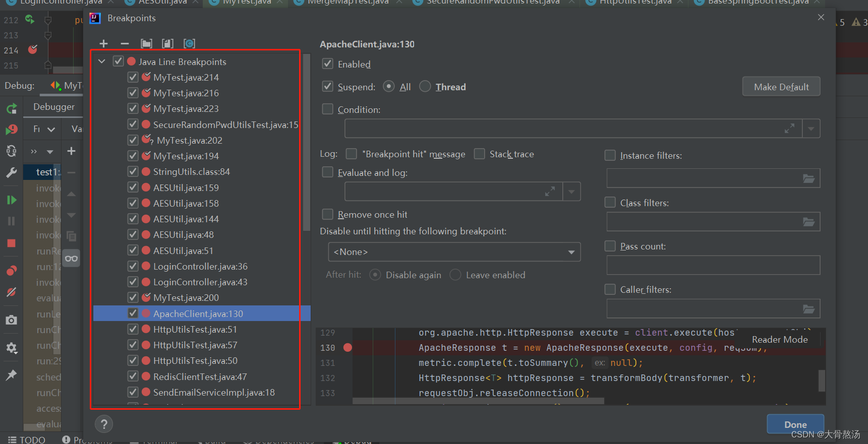868x444 pixels.
Task: Click the breakpoint dot at line 130 preview
Action: [348, 347]
